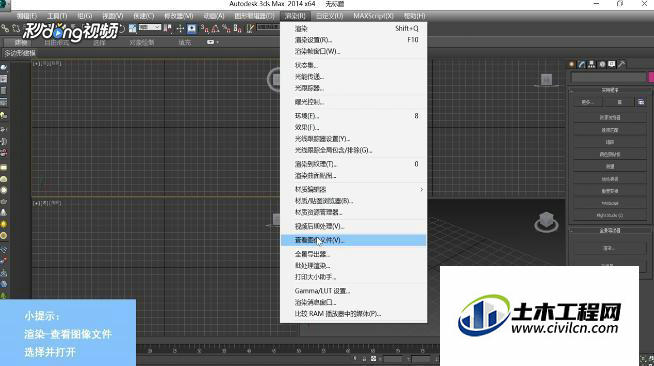This screenshot has height=366, width=654.
Task: Switch to Motion command panel tab
Action: point(602,64)
